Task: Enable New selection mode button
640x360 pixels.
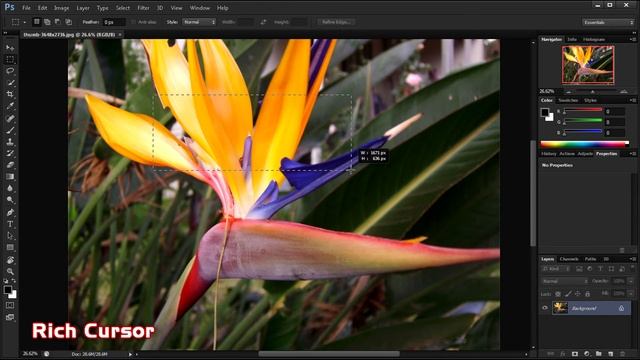Action: point(36,22)
